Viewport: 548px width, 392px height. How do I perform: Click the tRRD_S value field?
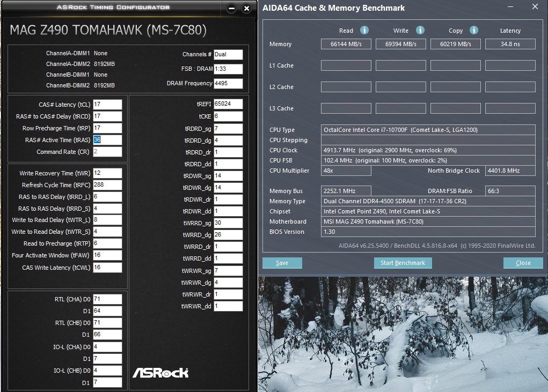click(x=107, y=209)
